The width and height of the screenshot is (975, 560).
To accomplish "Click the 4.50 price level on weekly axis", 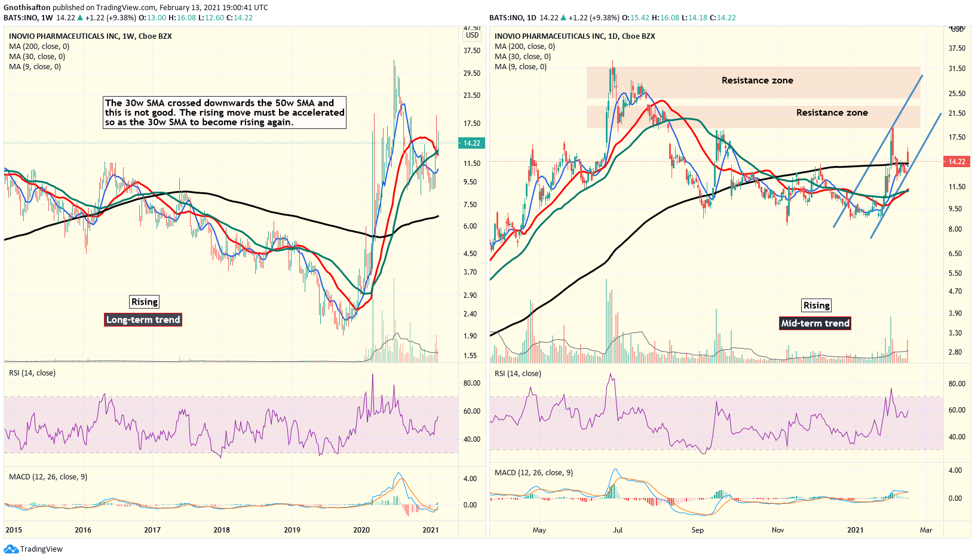I will tap(470, 254).
